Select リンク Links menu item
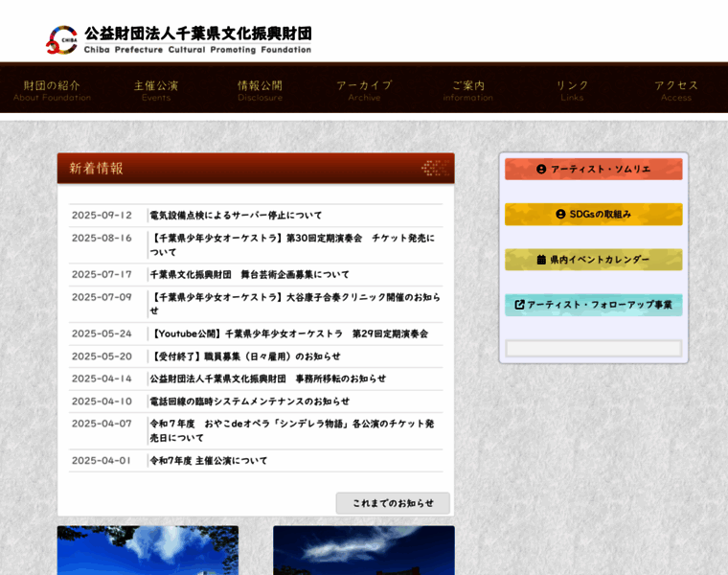Screen dimensions: 728x575 pos(572,90)
